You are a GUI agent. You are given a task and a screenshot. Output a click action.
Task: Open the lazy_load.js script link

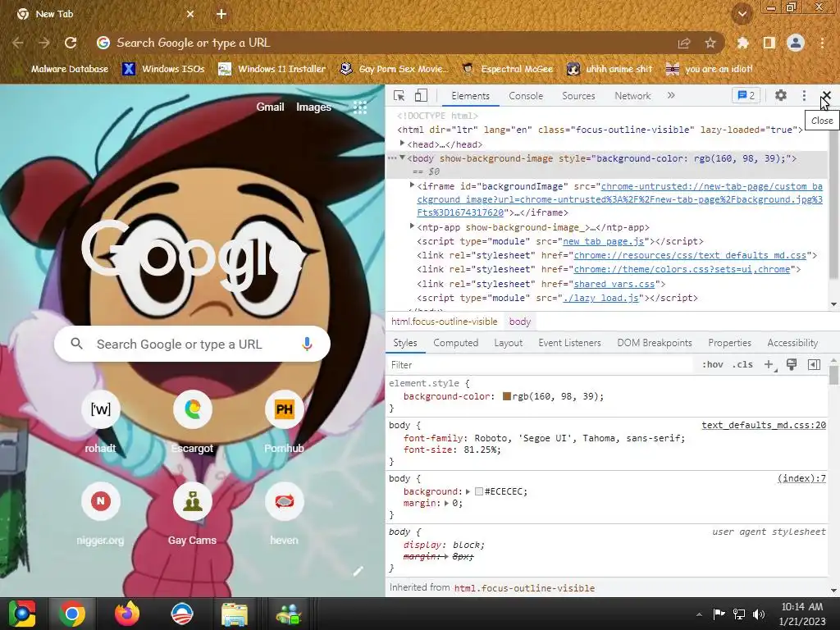(601, 298)
